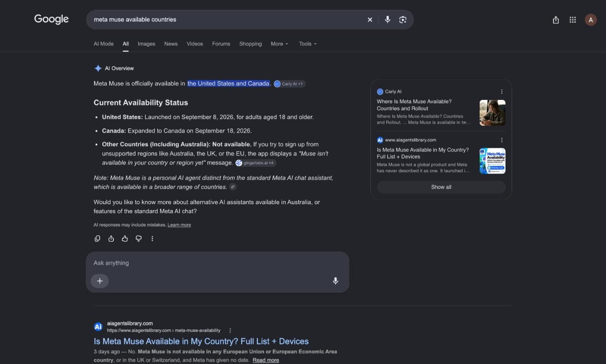Go to the Shopping tab

(x=251, y=44)
